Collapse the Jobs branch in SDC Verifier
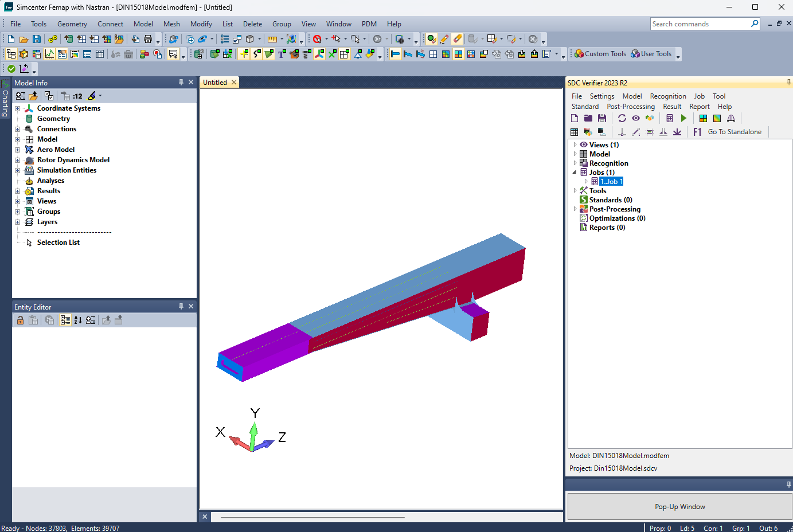Screen dimensions: 793x532 coord(574,172)
